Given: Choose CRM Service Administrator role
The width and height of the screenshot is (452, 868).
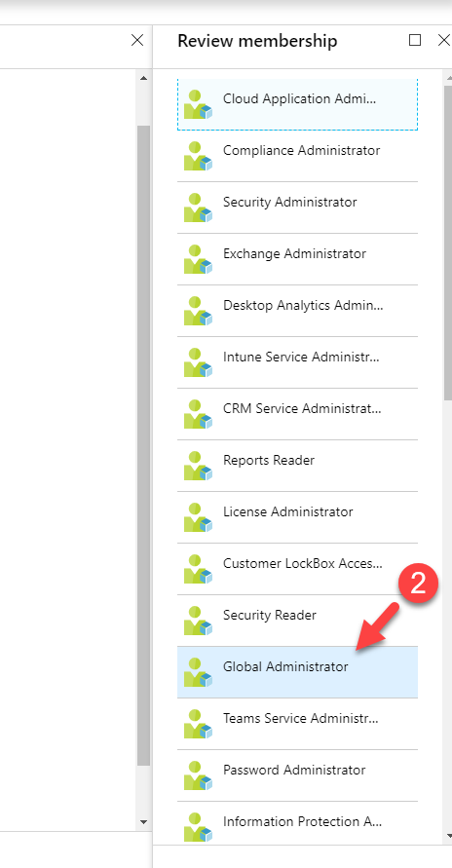Looking at the screenshot, I should pyautogui.click(x=297, y=414).
